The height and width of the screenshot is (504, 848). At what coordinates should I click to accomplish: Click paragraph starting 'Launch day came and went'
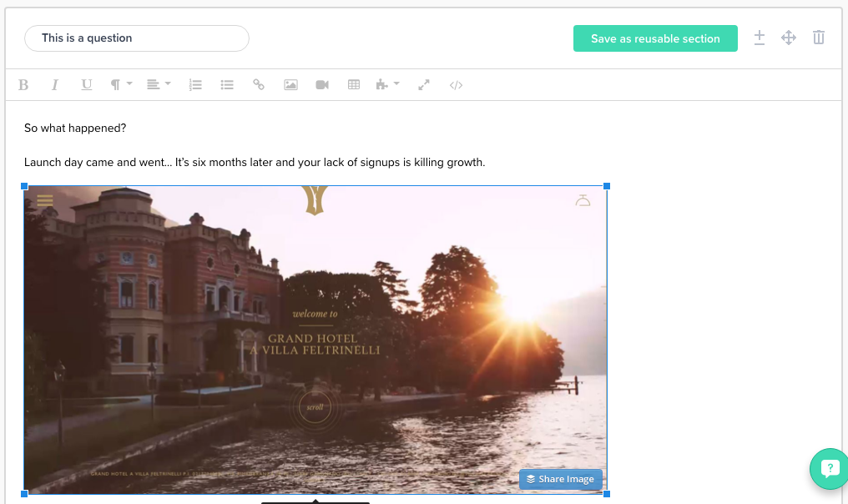coord(255,162)
